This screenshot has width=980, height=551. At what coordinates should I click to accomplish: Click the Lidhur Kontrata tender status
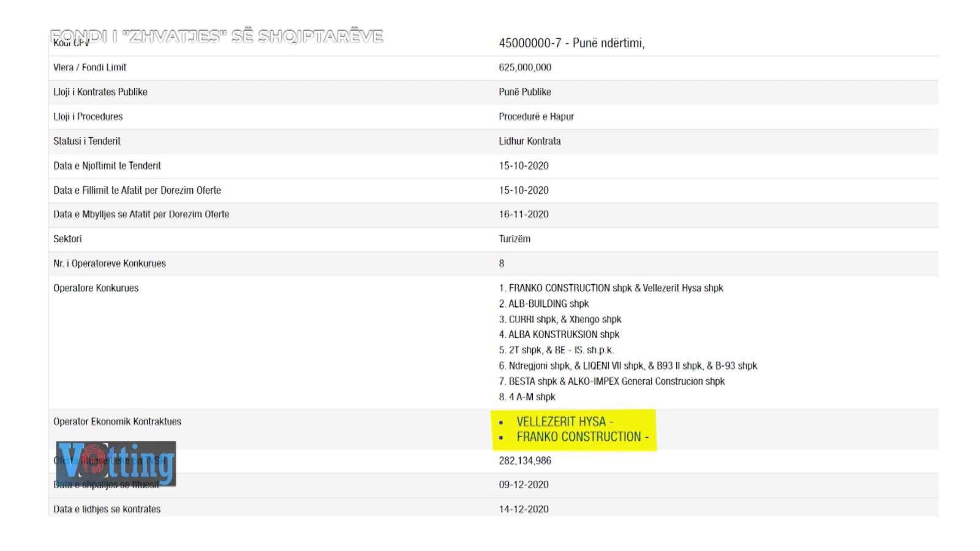click(x=530, y=141)
